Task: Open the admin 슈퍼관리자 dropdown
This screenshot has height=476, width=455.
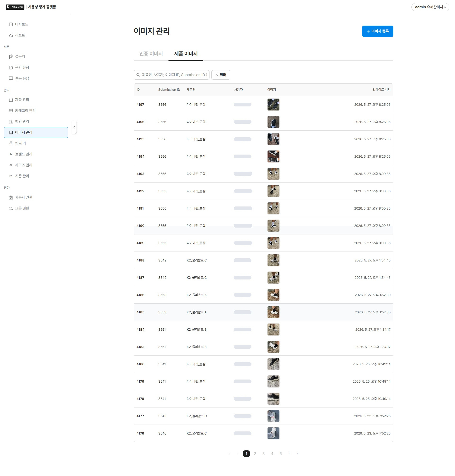Action: pyautogui.click(x=430, y=7)
